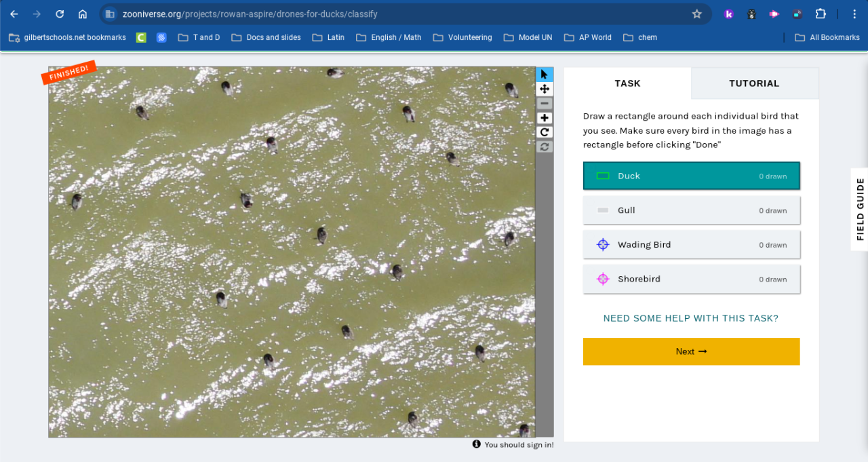Image resolution: width=868 pixels, height=462 pixels.
Task: Bookmark this page with the star
Action: pos(696,14)
